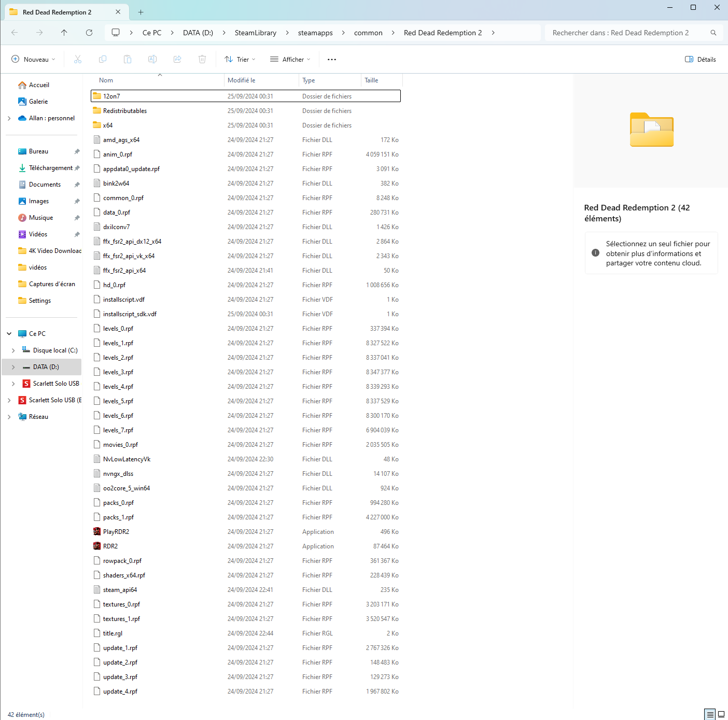This screenshot has height=720, width=728.
Task: Open chevron after Red Dead Redemption 2 breadcrumb
Action: coord(493,33)
